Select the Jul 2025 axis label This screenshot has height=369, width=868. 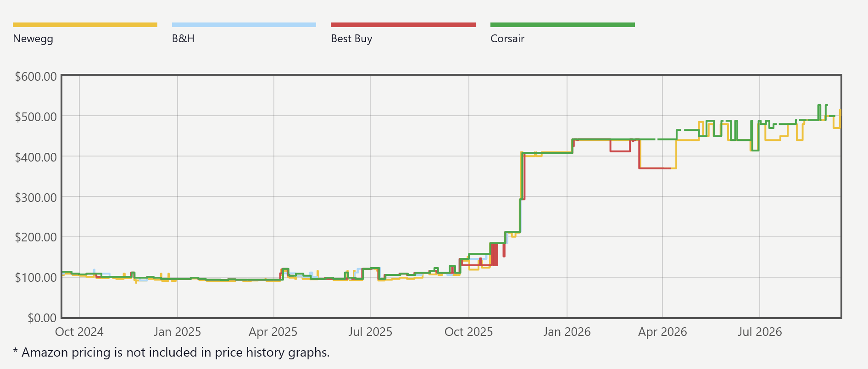pyautogui.click(x=370, y=332)
